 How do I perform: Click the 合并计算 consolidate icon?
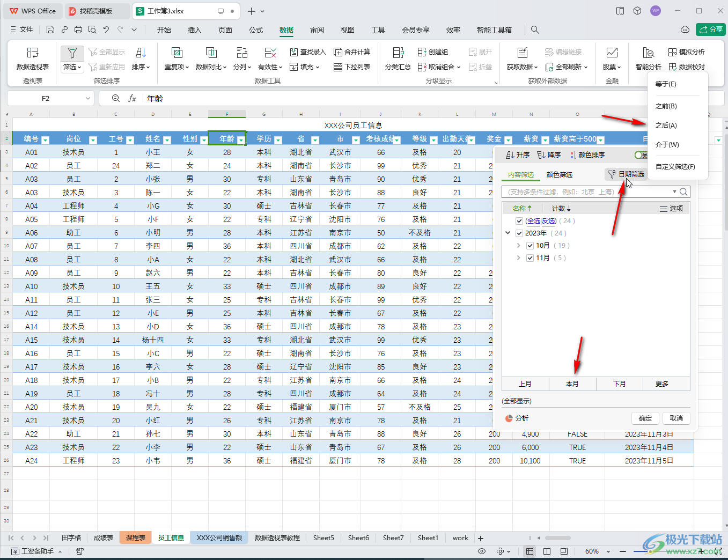[338, 51]
